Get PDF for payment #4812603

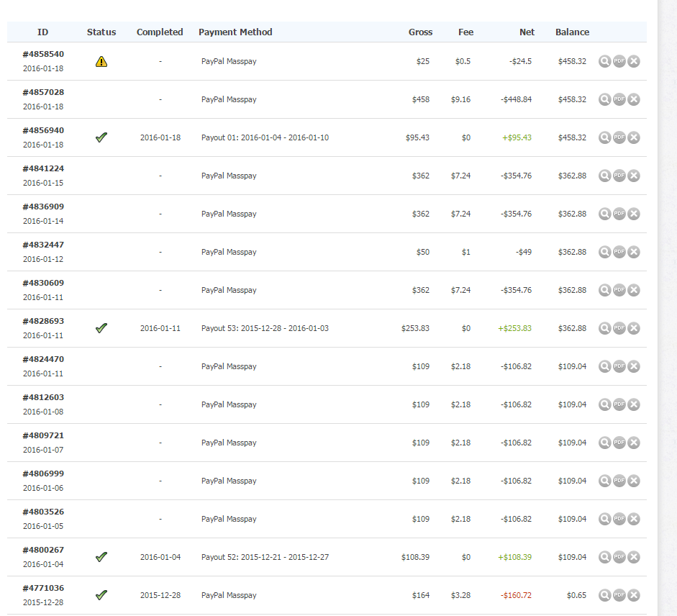(x=619, y=404)
